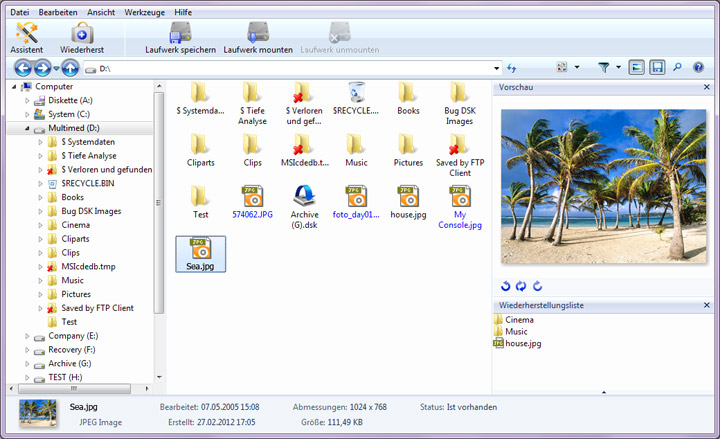The width and height of the screenshot is (720, 439).
Task: Expand the System (C:) tree node
Action: coord(27,114)
